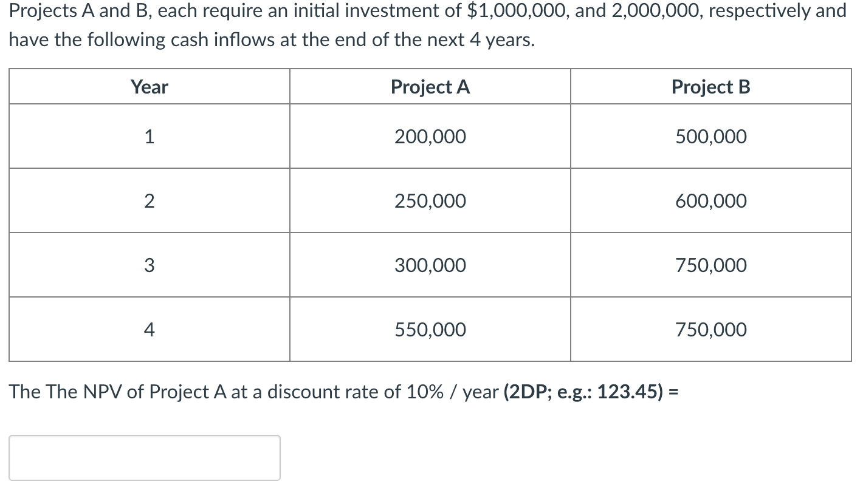863x504 pixels.
Task: Select the Project B column header
Action: tap(710, 86)
